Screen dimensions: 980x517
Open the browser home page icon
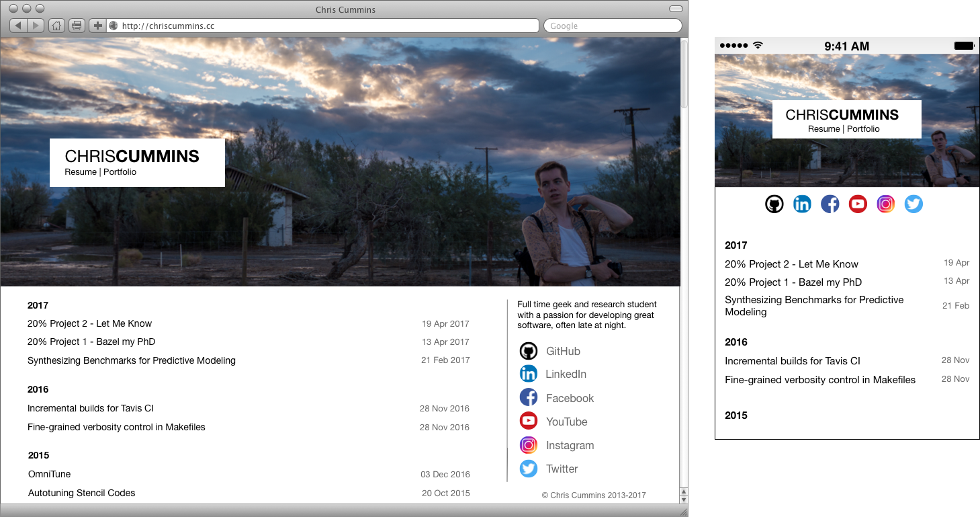pos(57,26)
